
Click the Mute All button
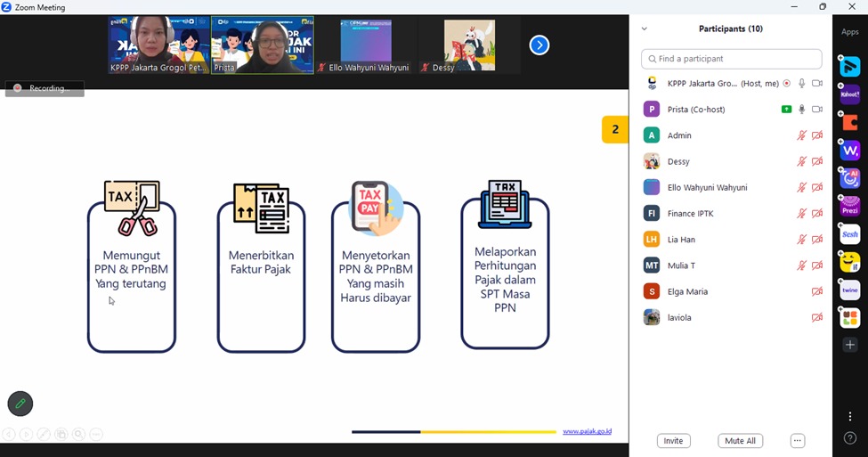click(x=740, y=441)
